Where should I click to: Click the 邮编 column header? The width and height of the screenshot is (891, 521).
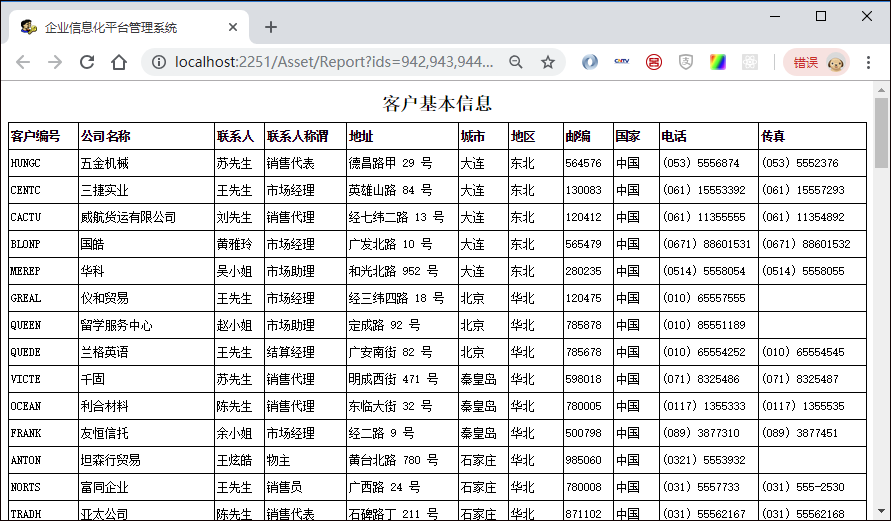click(578, 136)
